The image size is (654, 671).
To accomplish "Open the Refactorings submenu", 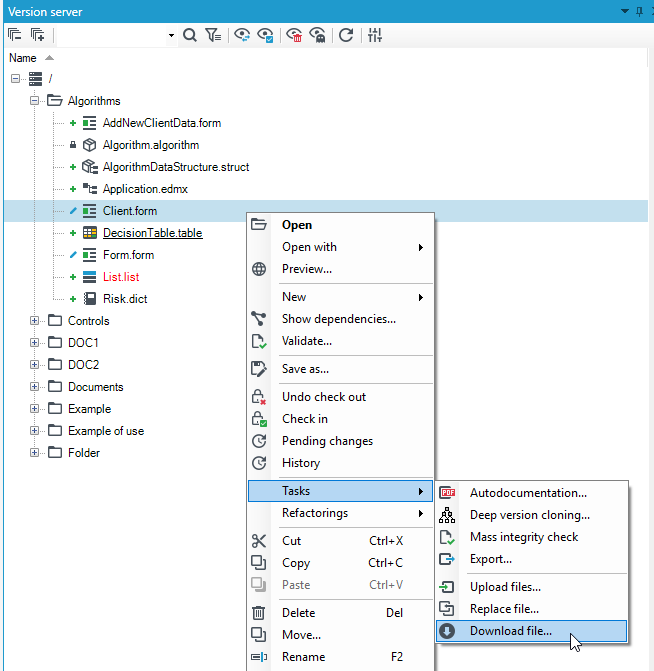I will [x=341, y=513].
